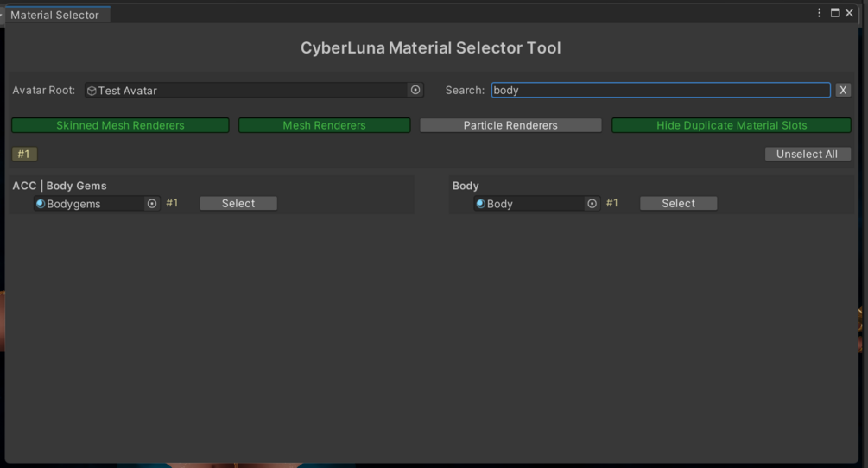Enable Particle Renderers filter
The height and width of the screenshot is (468, 868).
tap(510, 125)
